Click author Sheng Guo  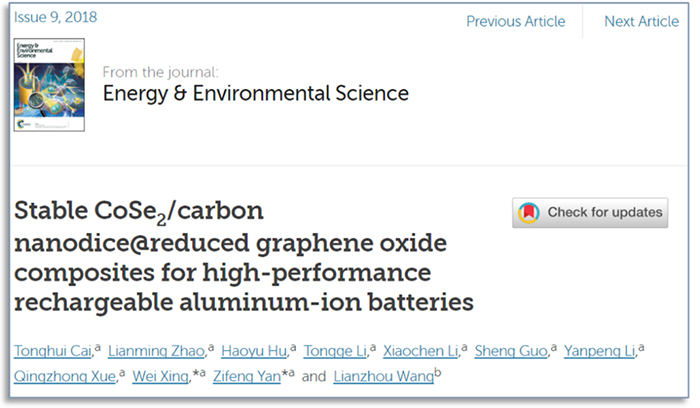[x=513, y=349]
